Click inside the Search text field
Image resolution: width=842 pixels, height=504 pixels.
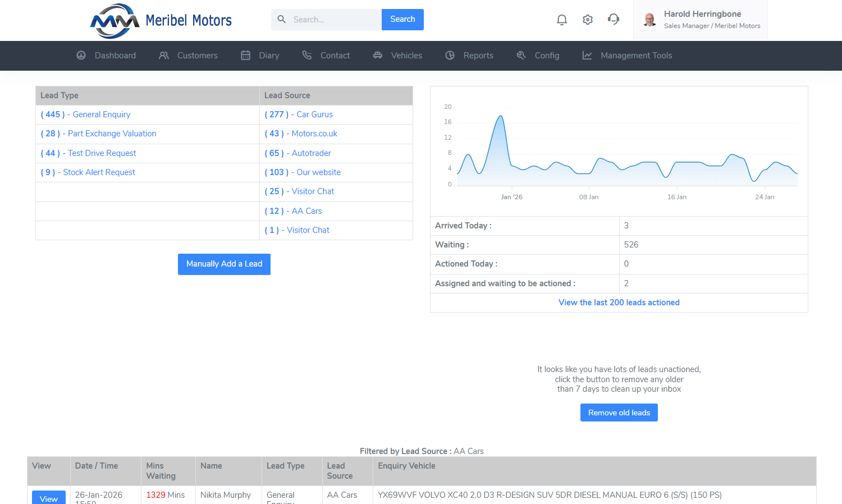tap(335, 20)
